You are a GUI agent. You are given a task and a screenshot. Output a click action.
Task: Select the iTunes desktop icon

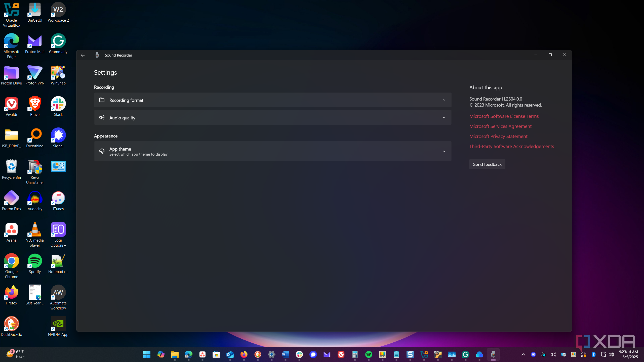click(58, 201)
